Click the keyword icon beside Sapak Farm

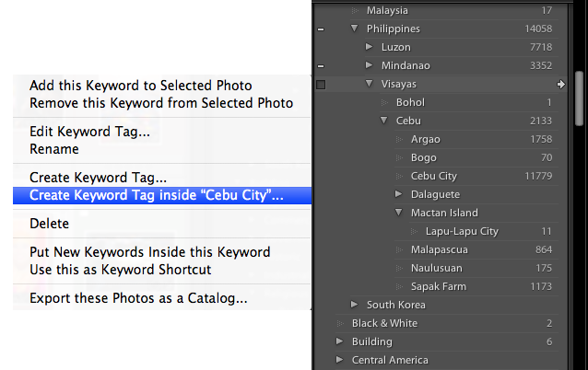click(399, 286)
